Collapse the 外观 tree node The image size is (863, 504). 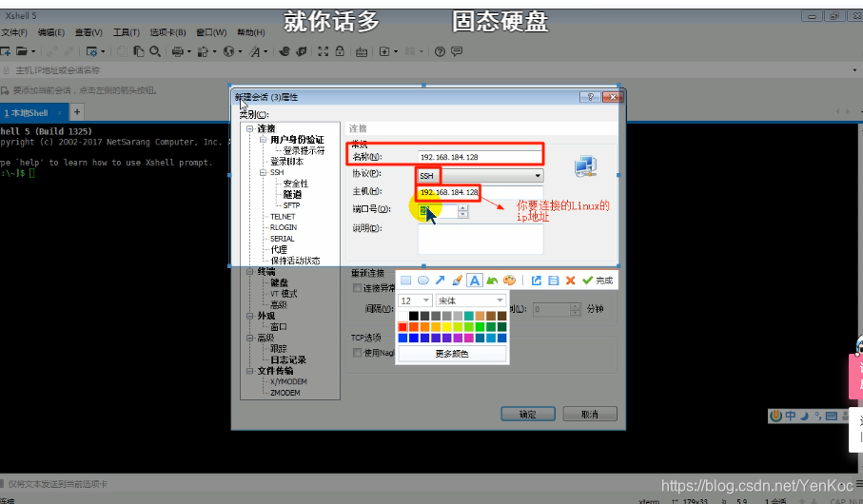click(x=250, y=316)
